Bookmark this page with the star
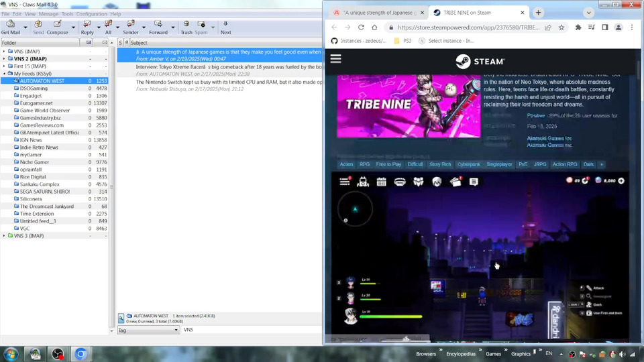 561,27
